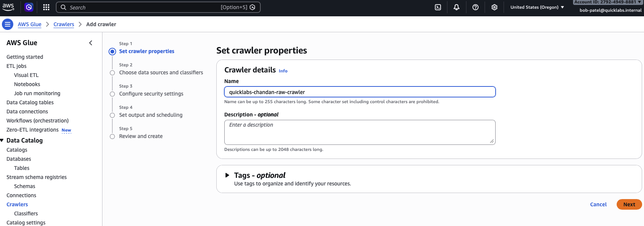This screenshot has height=226, width=644.
Task: Open the settings gear icon
Action: coord(494,7)
